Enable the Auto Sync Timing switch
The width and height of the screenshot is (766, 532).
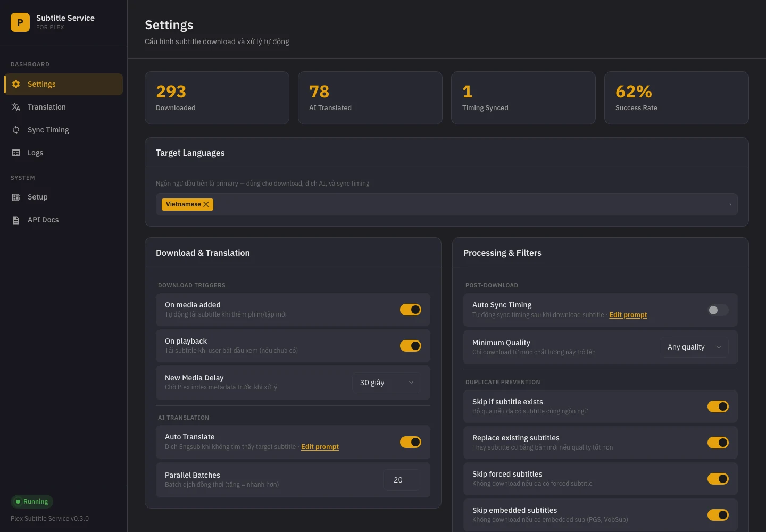[x=718, y=310]
